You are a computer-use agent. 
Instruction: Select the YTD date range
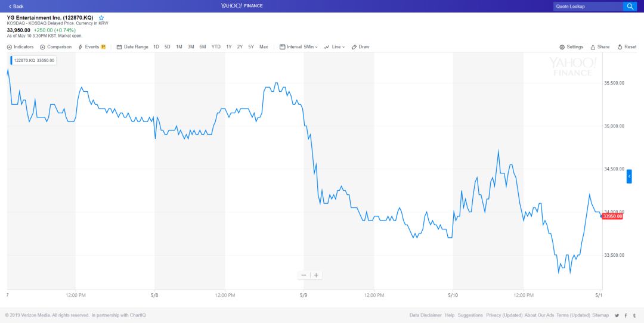(216, 47)
